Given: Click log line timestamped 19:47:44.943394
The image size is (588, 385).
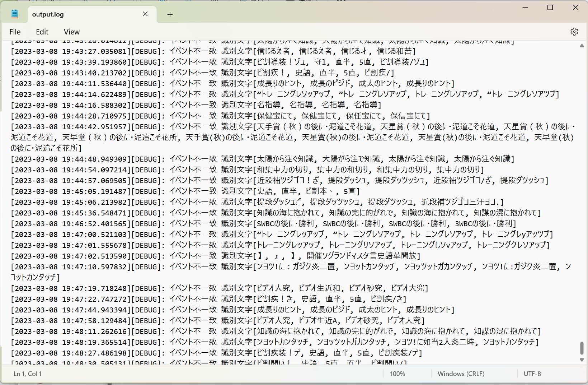Looking at the screenshot, I should (x=232, y=310).
